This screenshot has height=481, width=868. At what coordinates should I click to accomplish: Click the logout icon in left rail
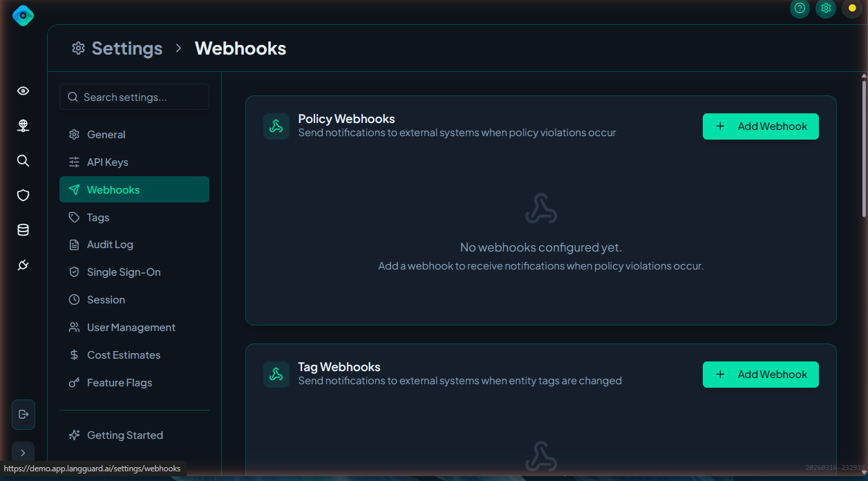[x=23, y=414]
